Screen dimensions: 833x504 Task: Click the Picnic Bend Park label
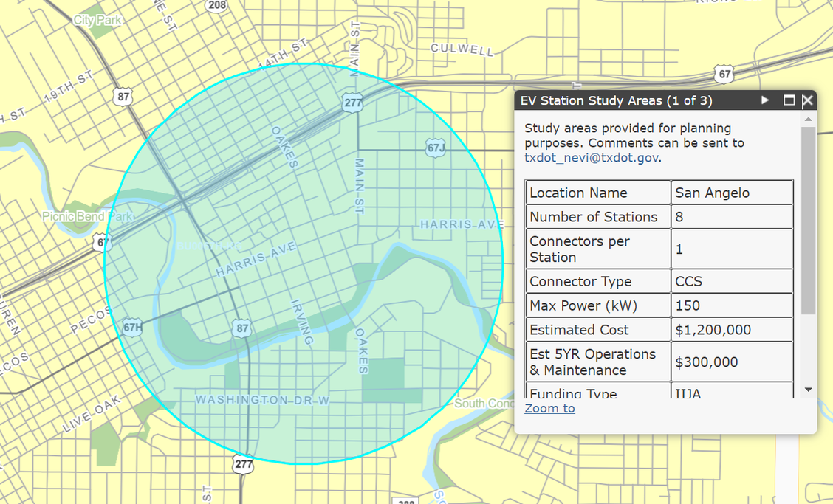coord(87,216)
